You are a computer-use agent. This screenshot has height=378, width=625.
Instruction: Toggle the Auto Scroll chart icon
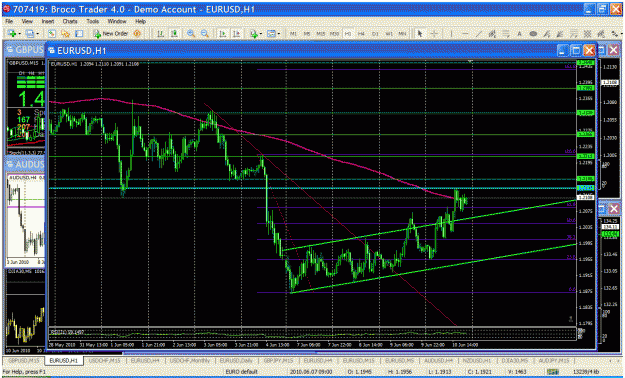tap(223, 34)
